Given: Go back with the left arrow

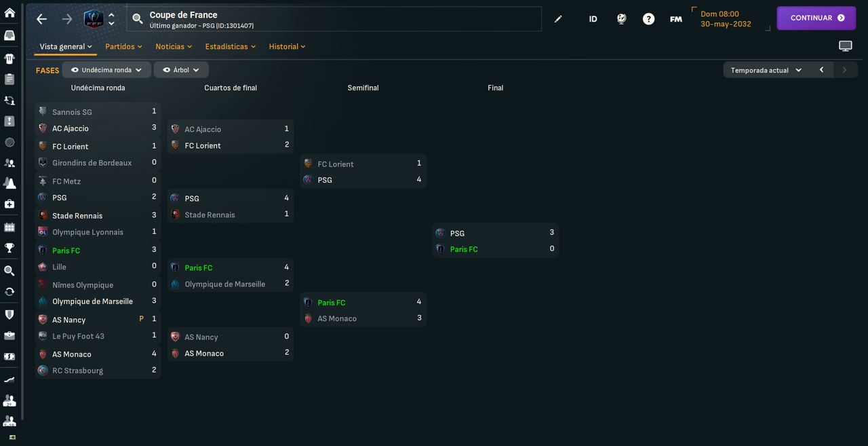Looking at the screenshot, I should [x=42, y=19].
